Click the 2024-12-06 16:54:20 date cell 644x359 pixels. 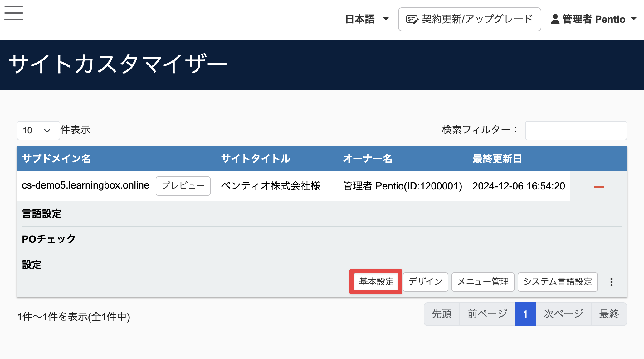point(519,186)
